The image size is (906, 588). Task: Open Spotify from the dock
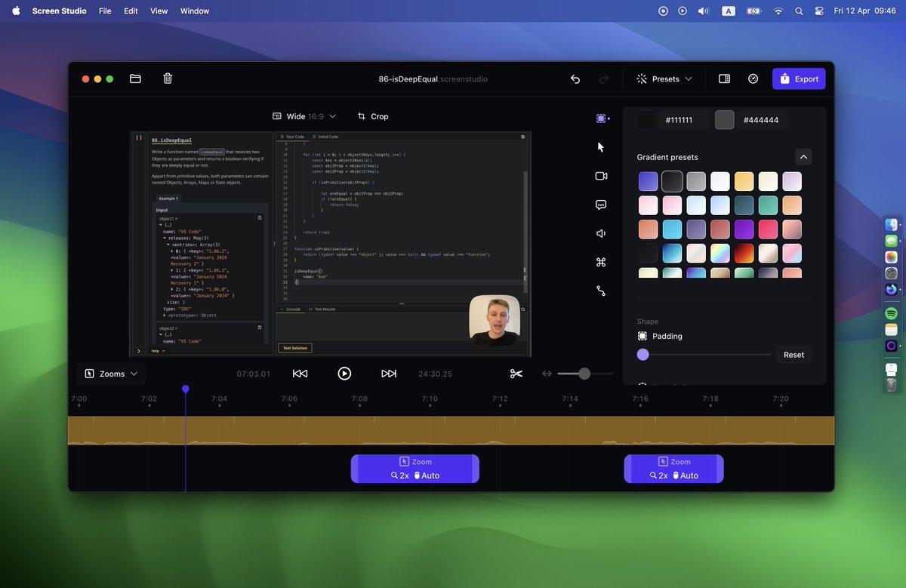pyautogui.click(x=891, y=313)
